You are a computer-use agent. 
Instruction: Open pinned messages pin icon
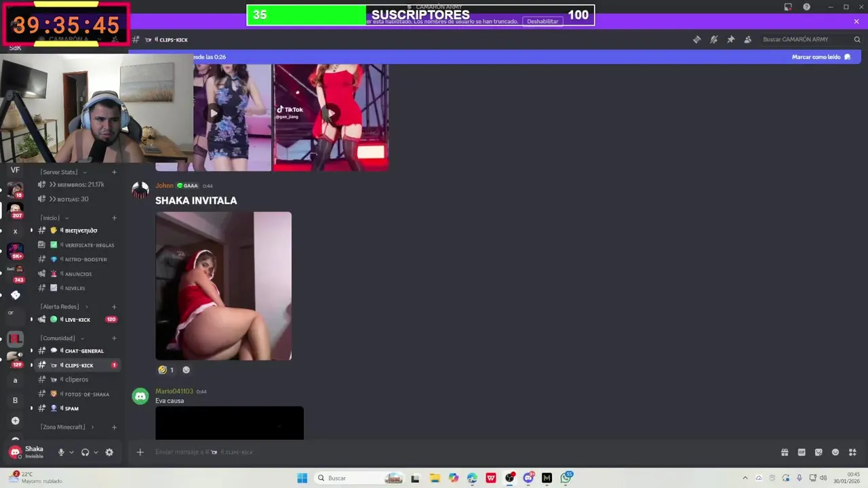pos(730,39)
